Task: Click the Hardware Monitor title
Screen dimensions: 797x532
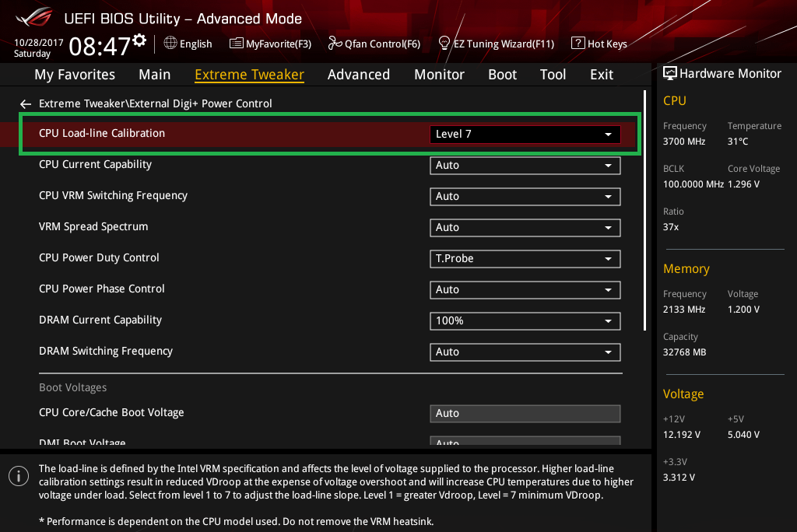Action: [x=730, y=74]
